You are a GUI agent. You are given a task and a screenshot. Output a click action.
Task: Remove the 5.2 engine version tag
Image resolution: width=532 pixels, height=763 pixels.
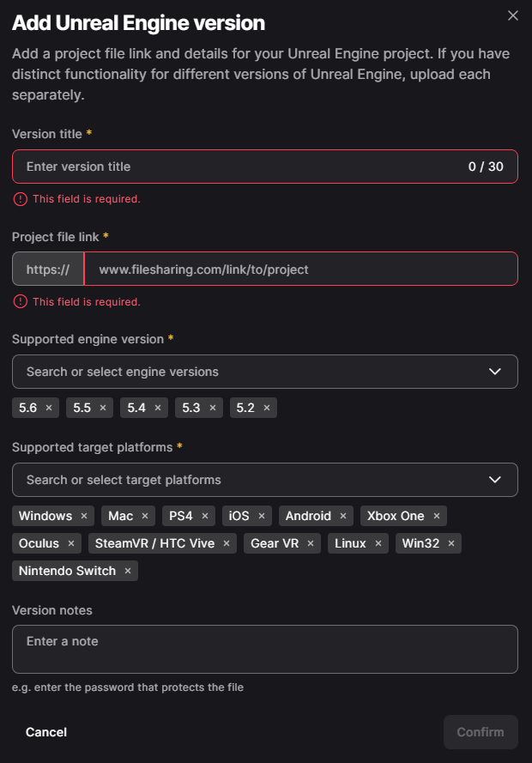tap(267, 408)
